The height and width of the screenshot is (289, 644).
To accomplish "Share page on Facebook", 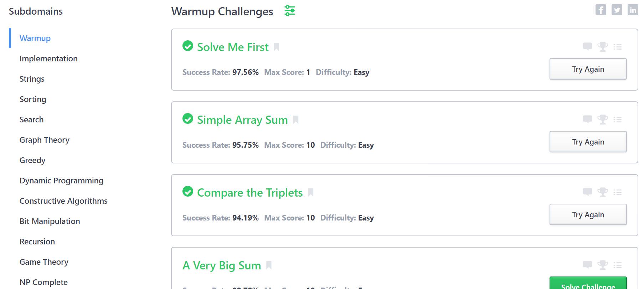I will (601, 10).
